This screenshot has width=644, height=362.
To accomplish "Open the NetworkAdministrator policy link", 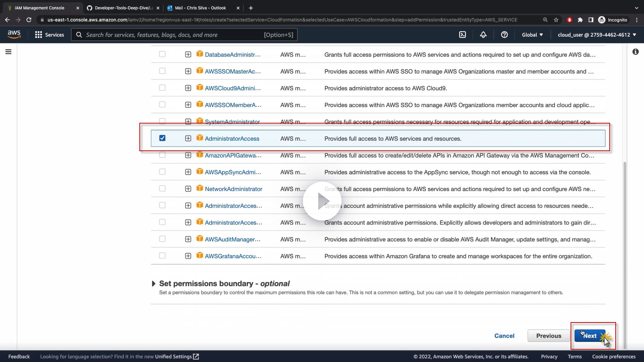I will pyautogui.click(x=234, y=189).
